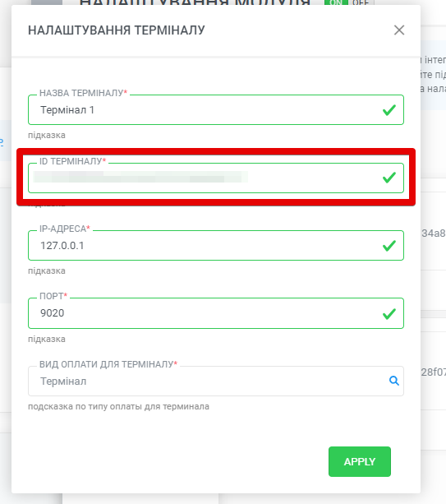Click hint text under payment type field
446x504 pixels.
[118, 407]
